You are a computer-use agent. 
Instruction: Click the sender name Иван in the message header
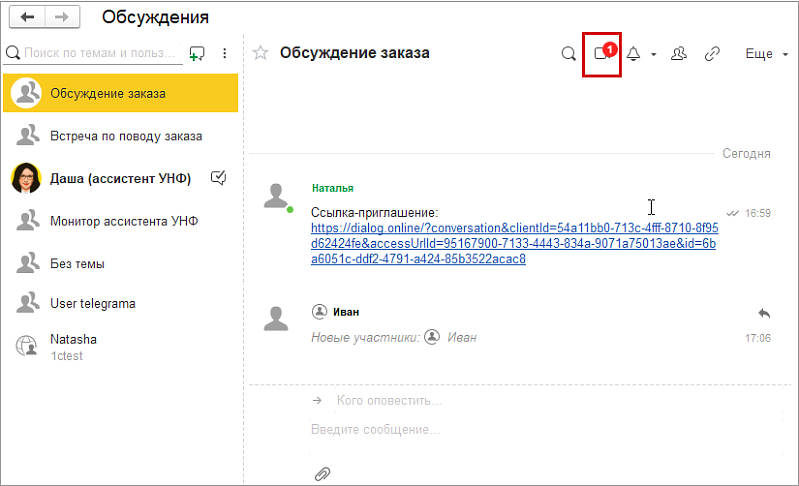[346, 312]
